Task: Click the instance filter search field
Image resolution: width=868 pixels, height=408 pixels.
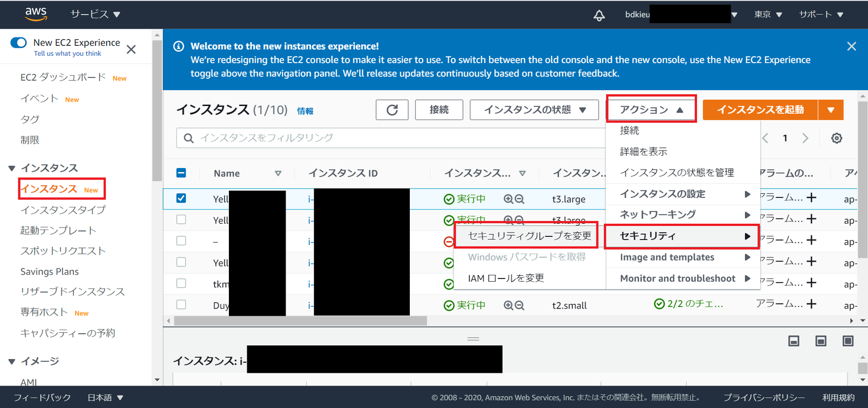Action: [390, 138]
